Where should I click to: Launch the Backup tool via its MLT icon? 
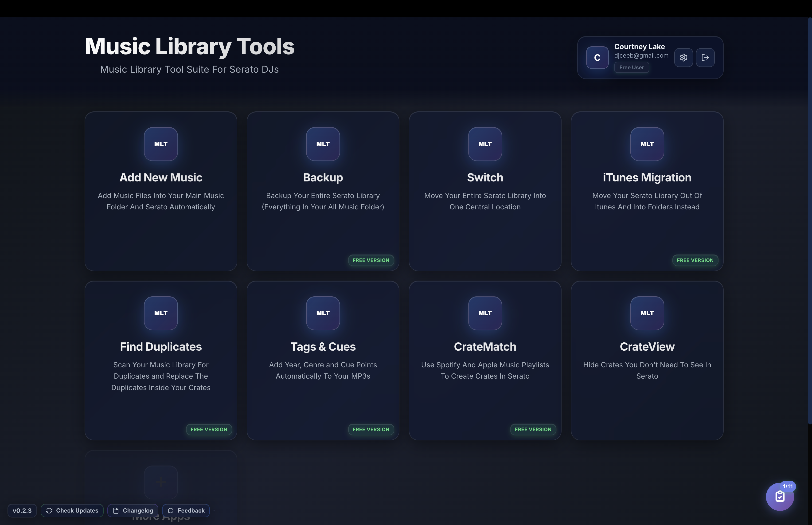[322, 144]
